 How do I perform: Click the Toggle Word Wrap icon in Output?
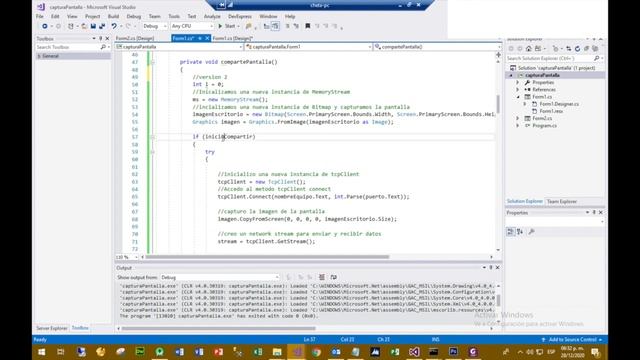pyautogui.click(x=333, y=277)
